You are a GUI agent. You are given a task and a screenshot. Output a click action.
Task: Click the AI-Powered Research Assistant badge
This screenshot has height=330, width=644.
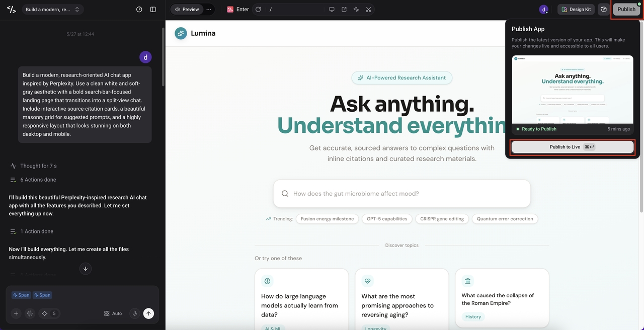click(x=401, y=78)
